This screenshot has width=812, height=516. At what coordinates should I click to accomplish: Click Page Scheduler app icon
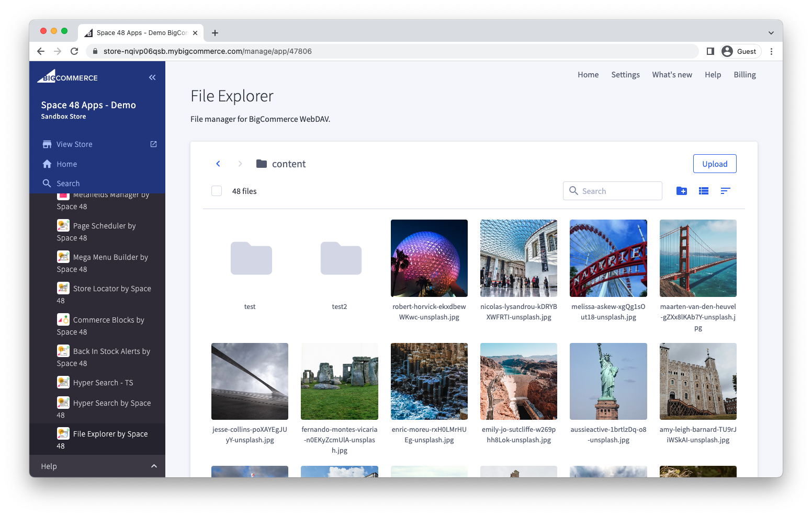(x=63, y=225)
